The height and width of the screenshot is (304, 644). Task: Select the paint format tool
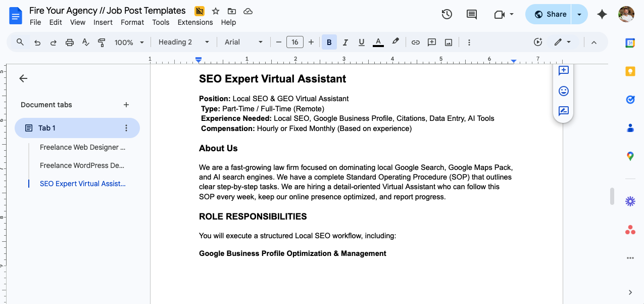pyautogui.click(x=102, y=42)
